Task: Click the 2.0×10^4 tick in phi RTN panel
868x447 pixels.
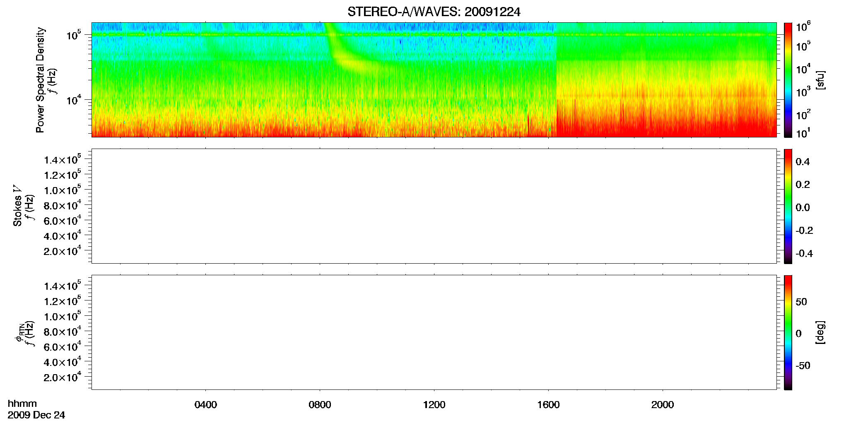Action: [63, 376]
